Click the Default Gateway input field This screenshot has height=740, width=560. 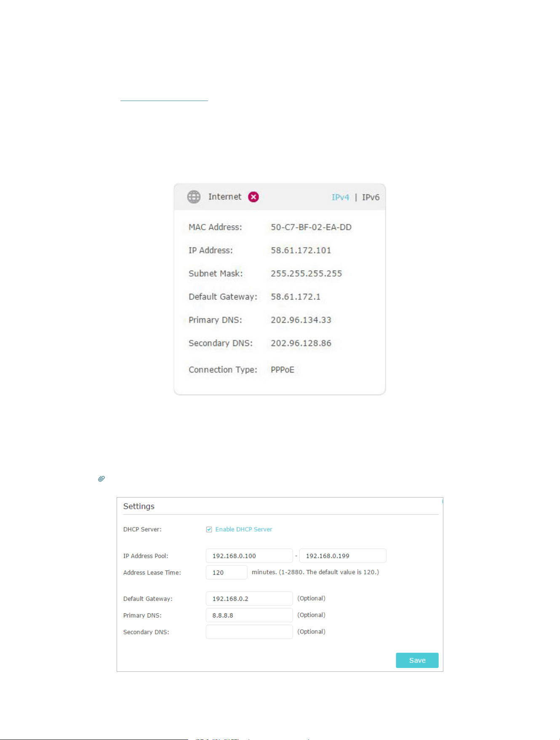coord(249,599)
